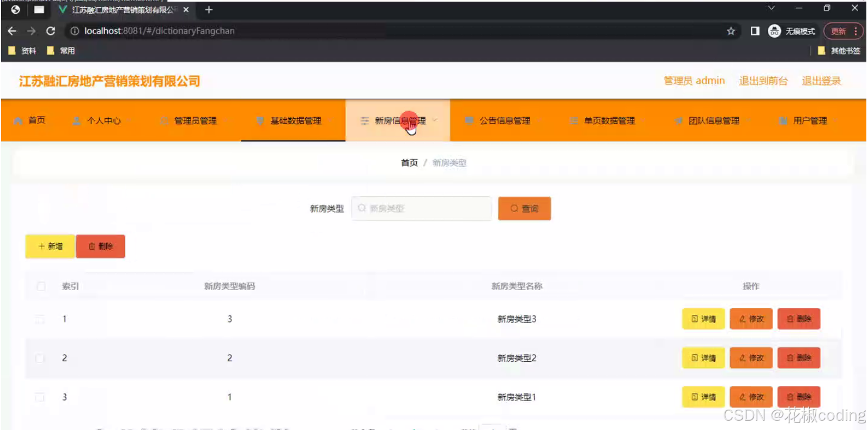This screenshot has width=868, height=430.
Task: Open the browser side panel icon
Action: tap(755, 31)
